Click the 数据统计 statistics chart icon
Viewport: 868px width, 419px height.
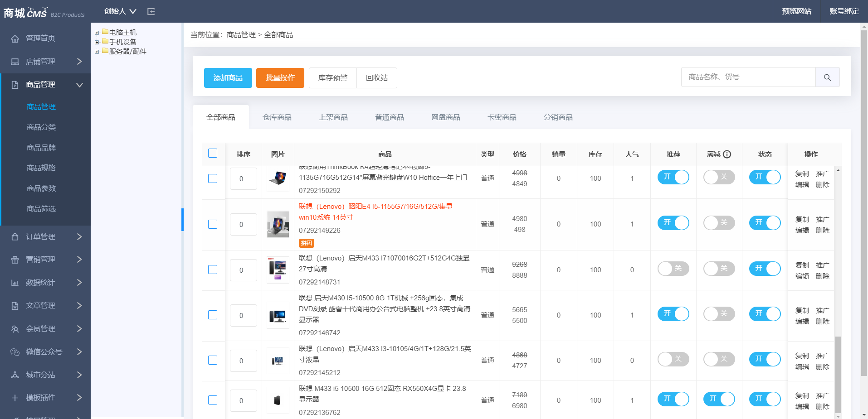15,282
